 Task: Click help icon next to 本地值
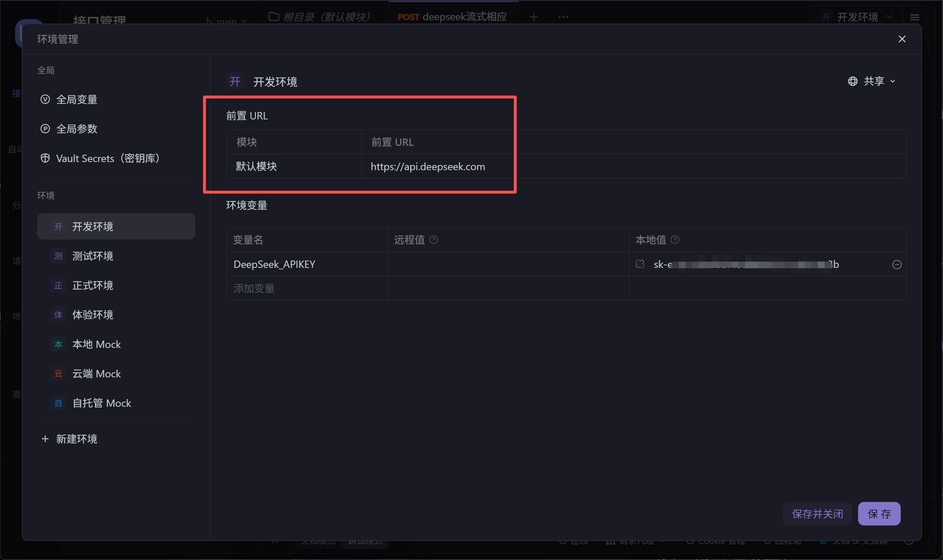click(675, 240)
